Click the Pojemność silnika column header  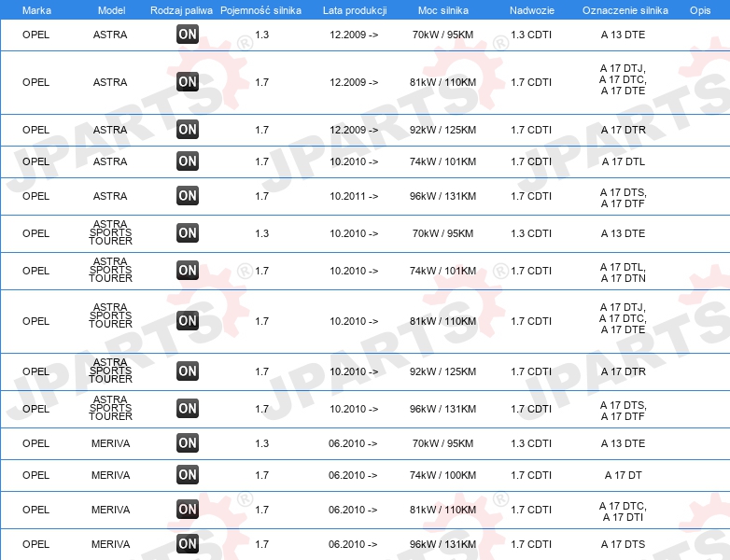click(260, 10)
